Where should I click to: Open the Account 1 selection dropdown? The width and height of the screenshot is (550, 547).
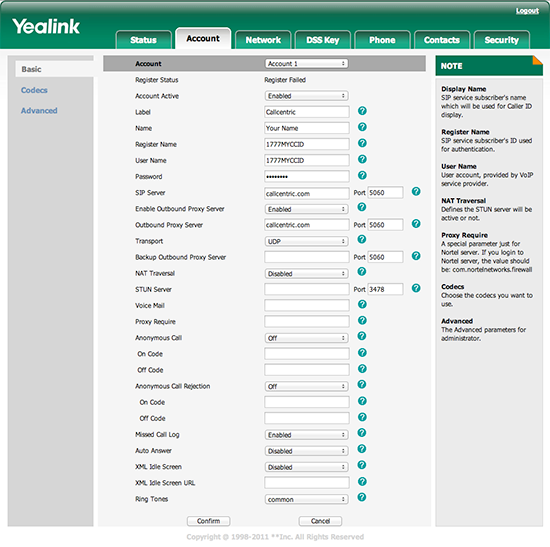(306, 64)
